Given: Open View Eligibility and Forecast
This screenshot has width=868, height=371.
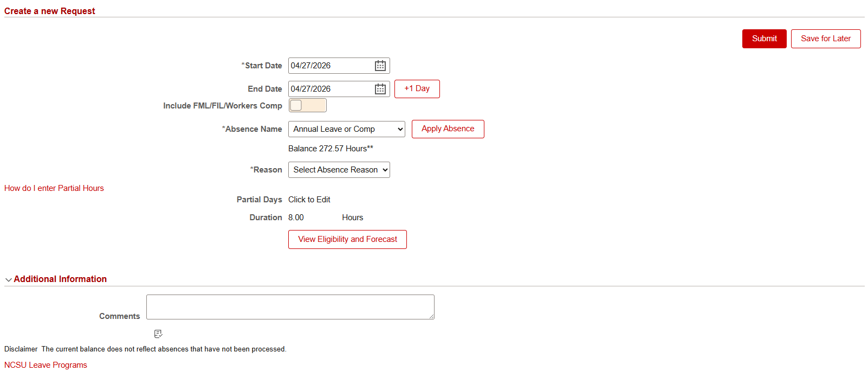Looking at the screenshot, I should point(347,239).
